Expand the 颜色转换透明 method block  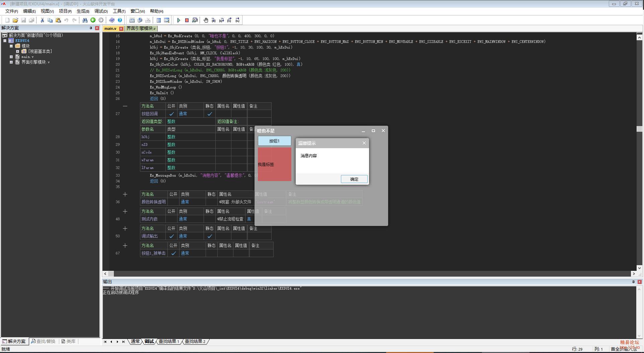(x=125, y=194)
